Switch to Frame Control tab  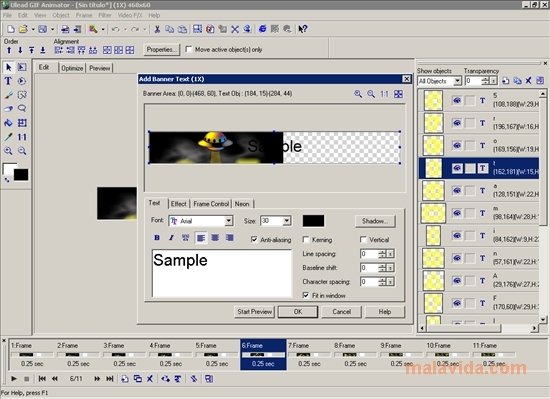211,204
